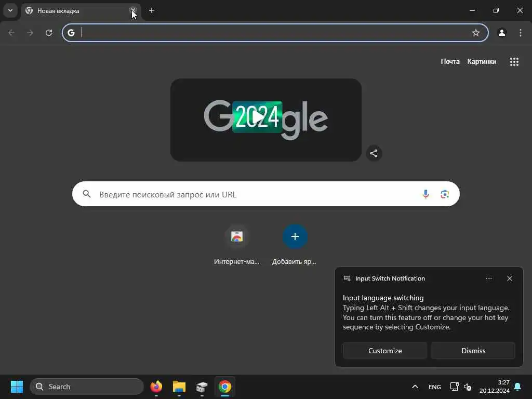532x399 pixels.
Task: Open the Google apps grid
Action: (514, 61)
